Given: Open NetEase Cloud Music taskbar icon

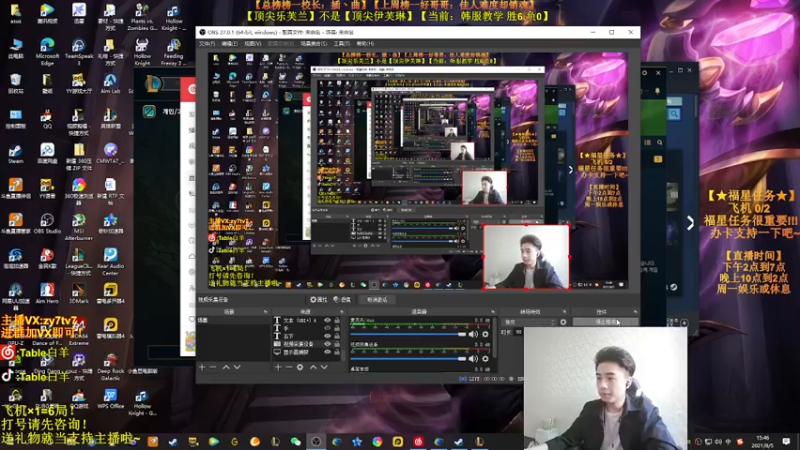Looking at the screenshot, I should pos(418,441).
